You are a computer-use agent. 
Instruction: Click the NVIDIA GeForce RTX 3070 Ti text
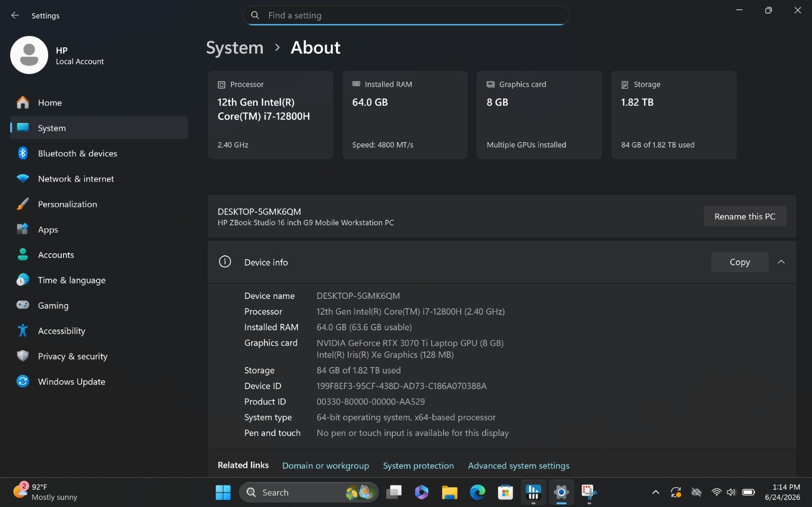pos(410,343)
